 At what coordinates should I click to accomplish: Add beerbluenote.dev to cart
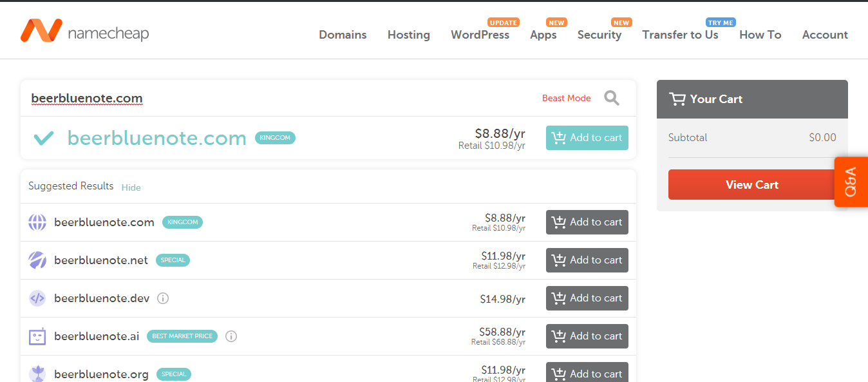[x=587, y=298]
